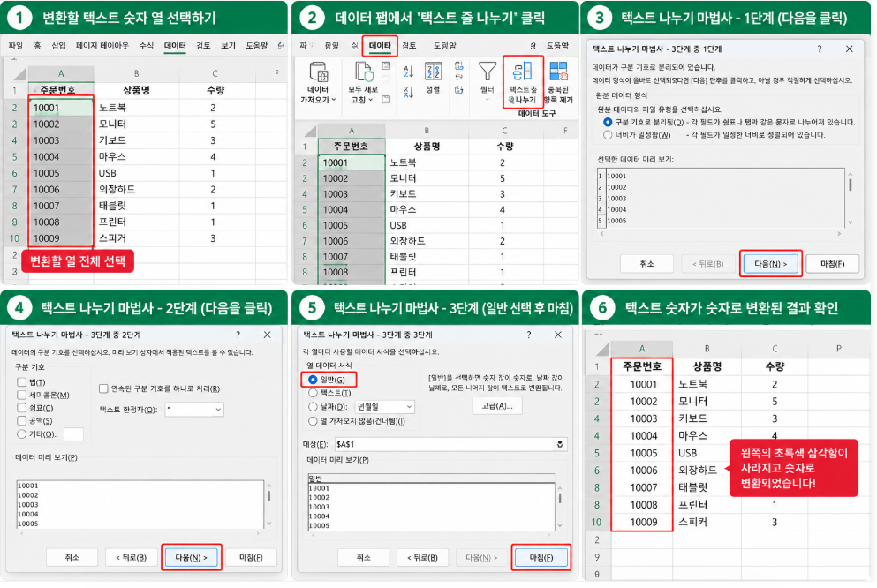Click the 데이터 가져오기 database icon in step 2
This screenshot has height=588, width=877.
coord(318,72)
